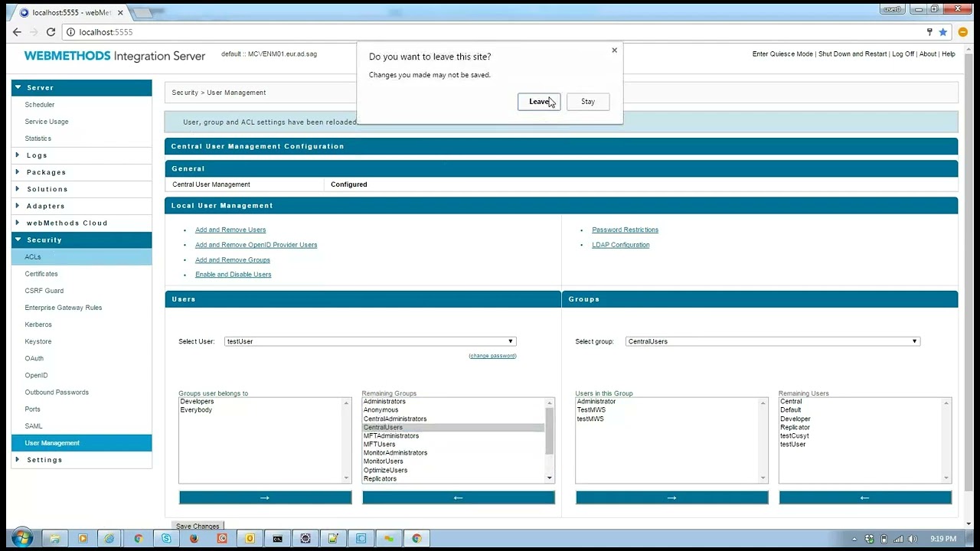Click the Log Off link
This screenshot has height=551, width=980.
[903, 54]
